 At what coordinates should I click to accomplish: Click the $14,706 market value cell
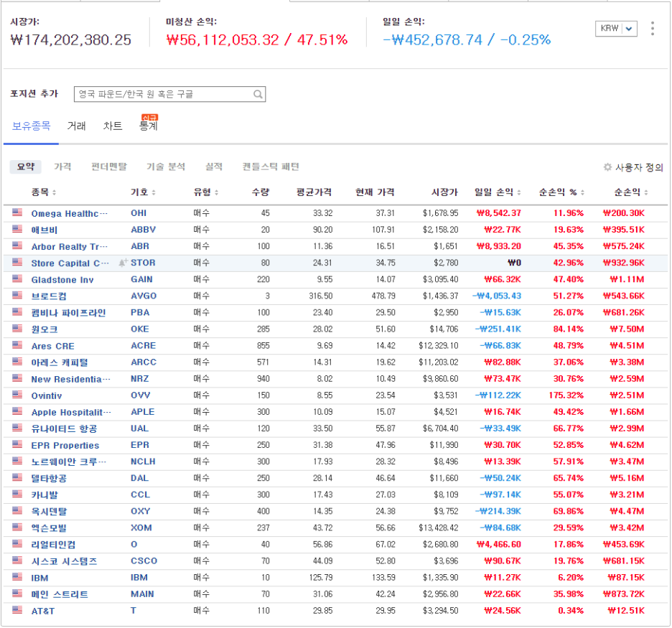click(x=444, y=329)
